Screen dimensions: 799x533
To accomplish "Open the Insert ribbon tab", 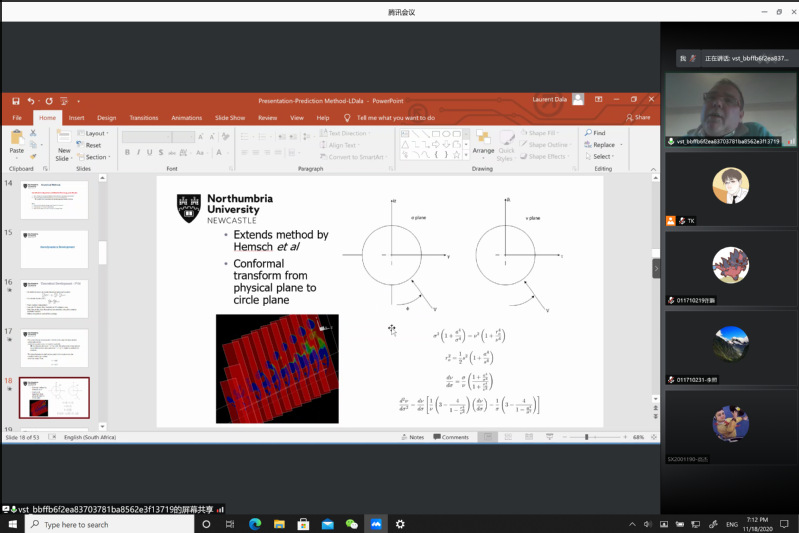I will point(77,118).
